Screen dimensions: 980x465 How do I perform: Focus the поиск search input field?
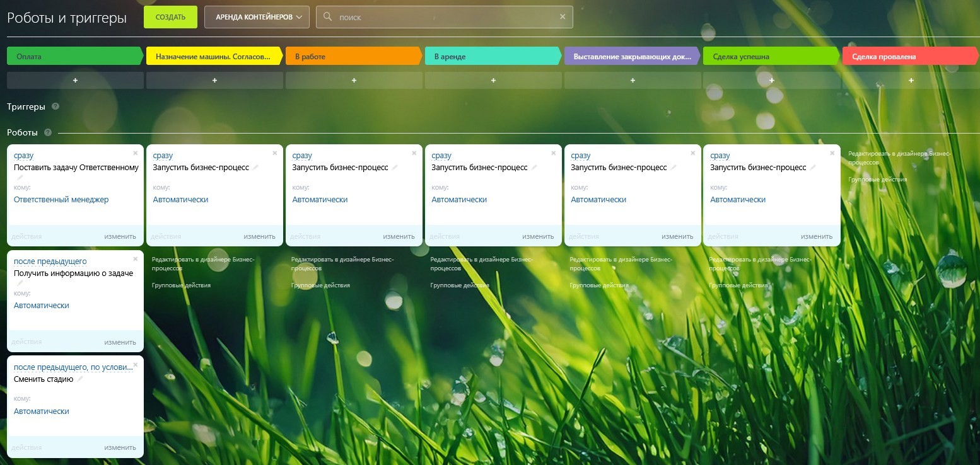[445, 17]
